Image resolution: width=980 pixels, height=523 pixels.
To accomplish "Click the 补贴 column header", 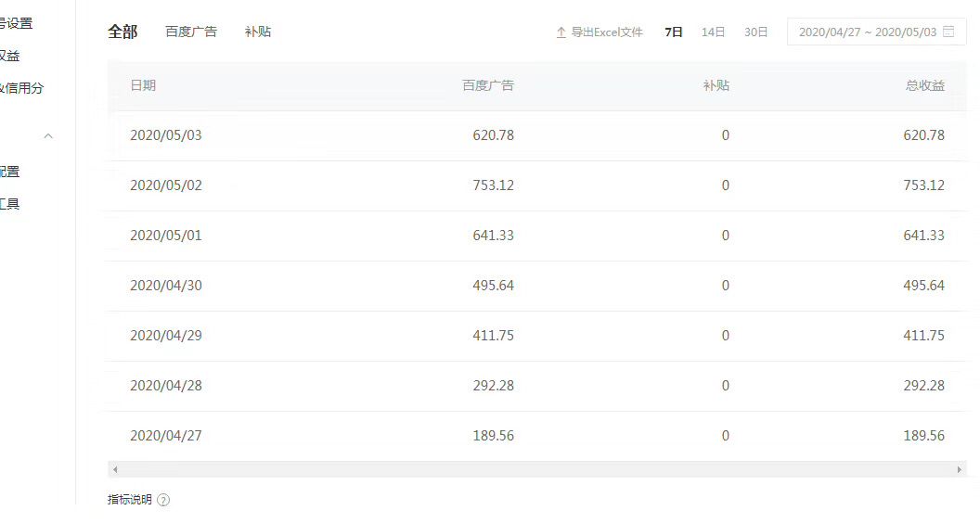I will [716, 85].
